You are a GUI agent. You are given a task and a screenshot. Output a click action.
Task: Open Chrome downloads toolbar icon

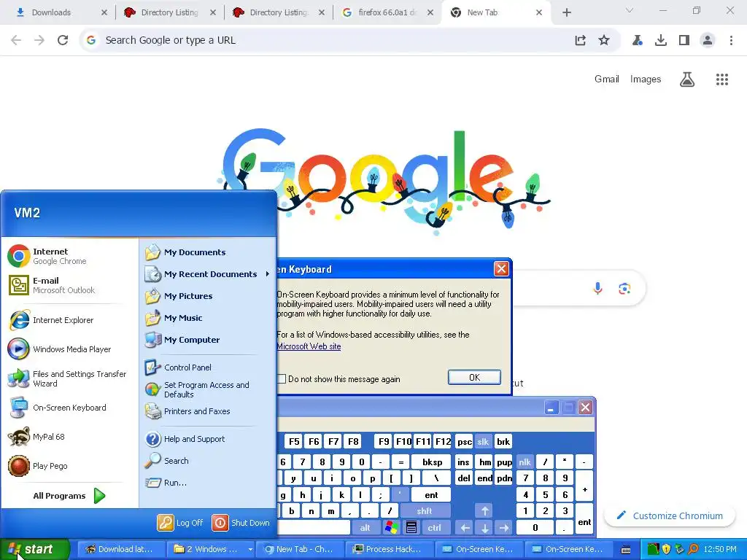[661, 40]
